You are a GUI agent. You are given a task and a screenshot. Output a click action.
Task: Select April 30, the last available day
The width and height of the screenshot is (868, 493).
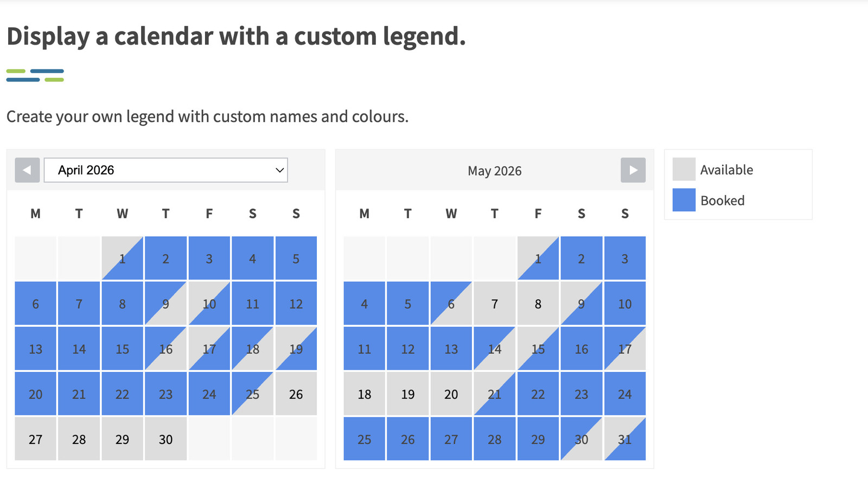point(165,439)
